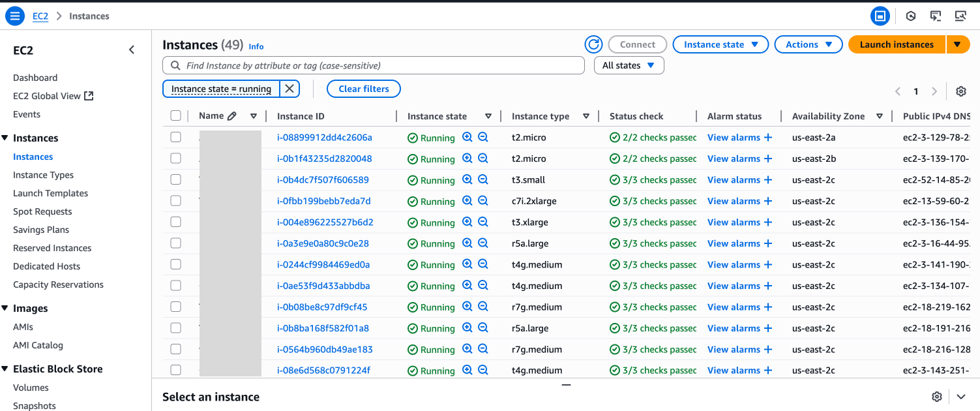Open the Actions menu
980x411 pixels.
809,44
